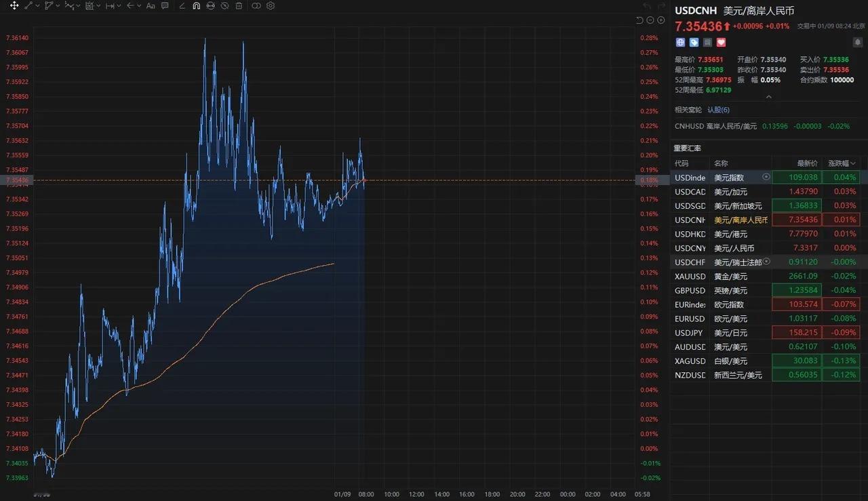
Task: Click the circle icon on 美元指数 row
Action: [x=766, y=177]
